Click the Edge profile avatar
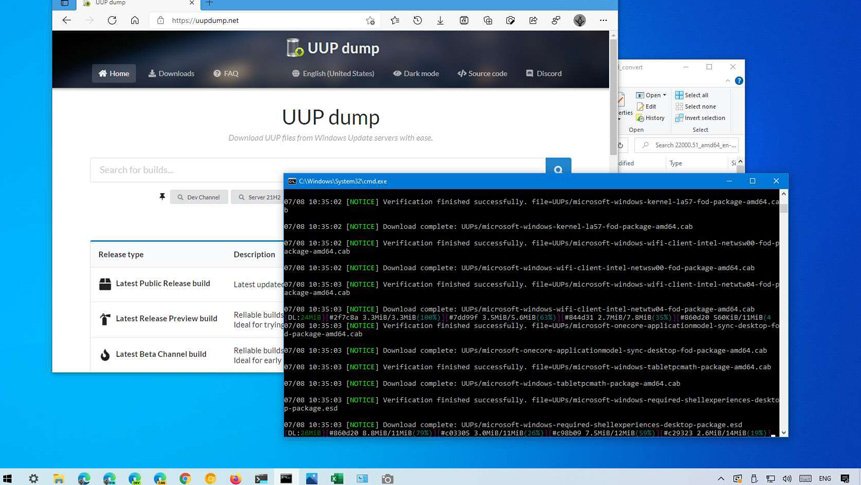Screen dimensions: 861x485 coord(580,20)
